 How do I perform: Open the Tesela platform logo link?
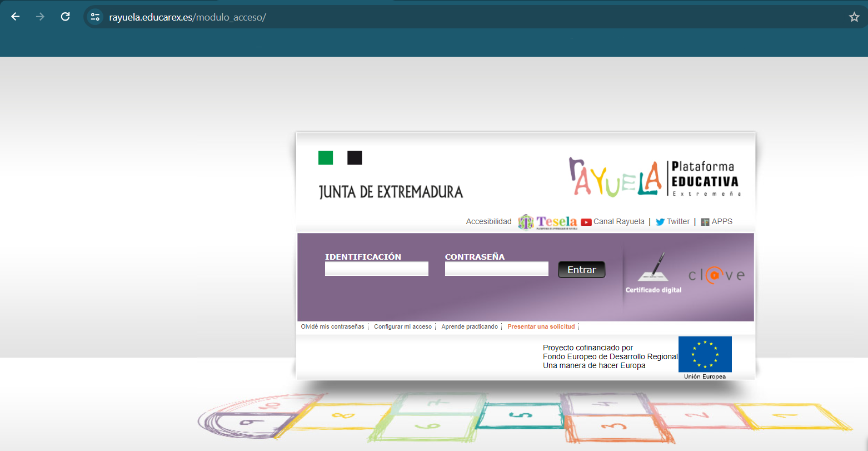pos(548,222)
